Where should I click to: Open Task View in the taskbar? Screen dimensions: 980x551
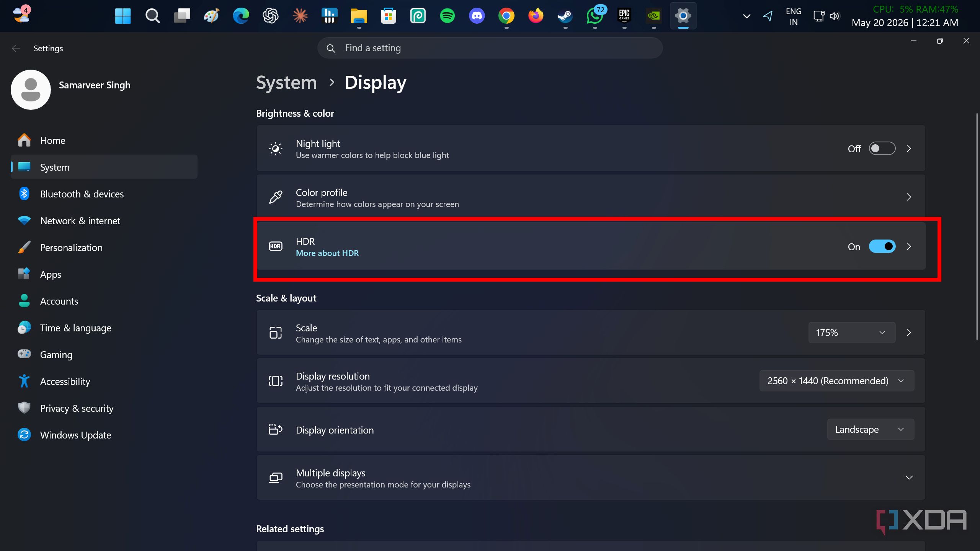(182, 16)
